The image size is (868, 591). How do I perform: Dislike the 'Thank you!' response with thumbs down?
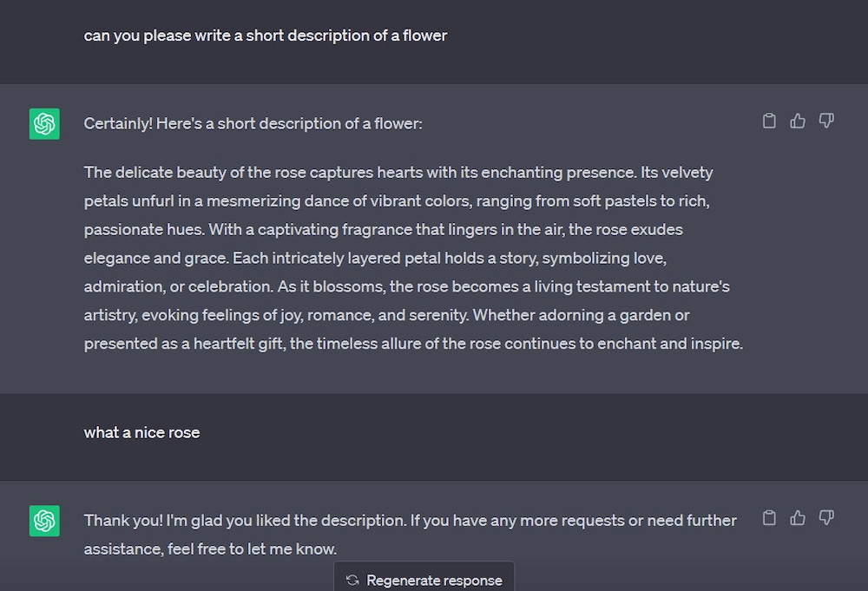click(826, 518)
